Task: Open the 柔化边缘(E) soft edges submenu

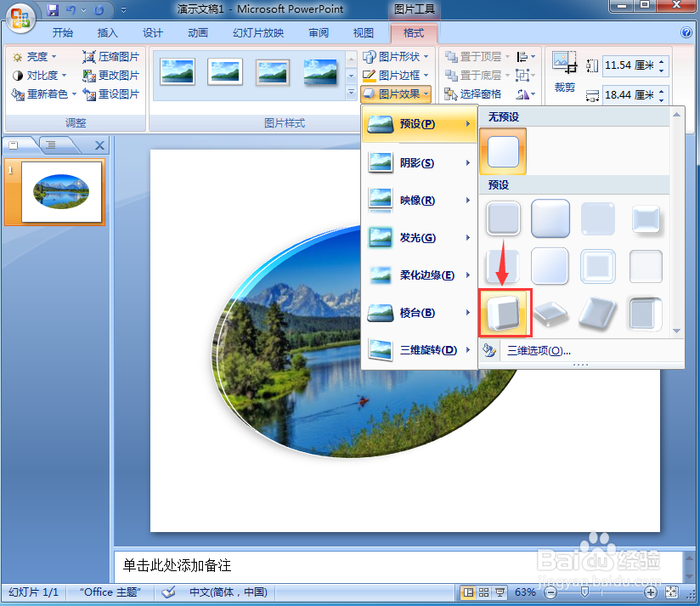Action: 419,275
